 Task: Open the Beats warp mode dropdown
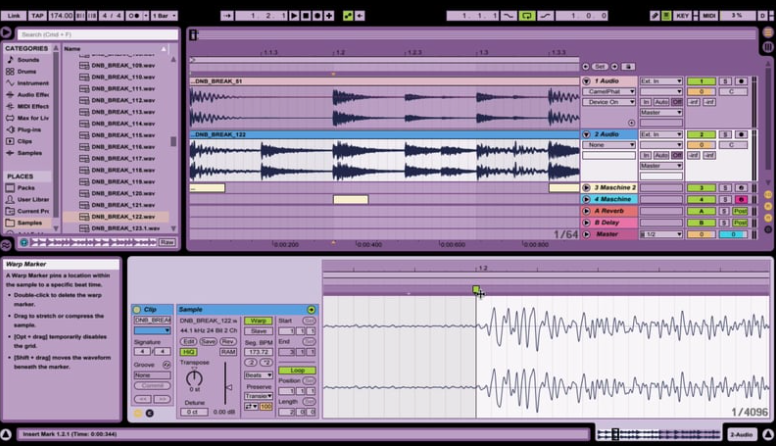pyautogui.click(x=258, y=375)
